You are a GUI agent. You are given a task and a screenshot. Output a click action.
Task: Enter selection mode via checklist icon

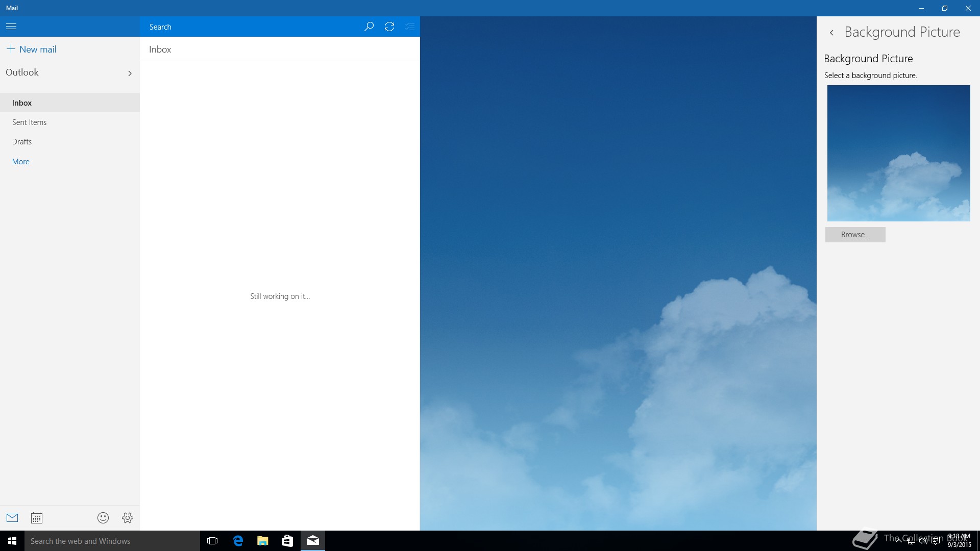pyautogui.click(x=409, y=27)
